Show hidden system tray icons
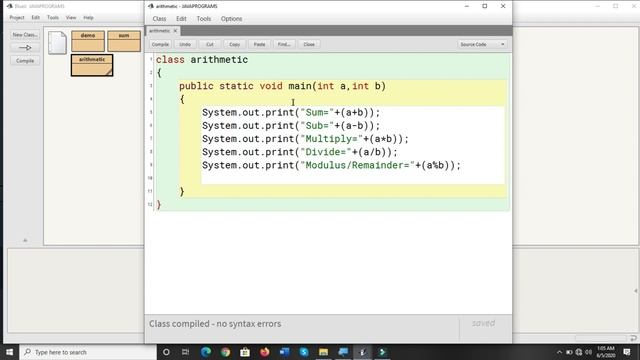640x360 pixels. [559, 352]
